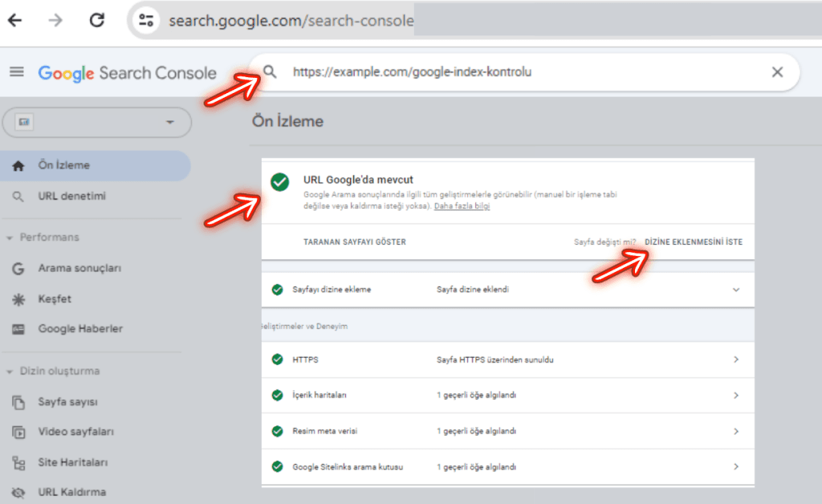Click TARANAN SAYFAYI GÖSTER button
The width and height of the screenshot is (822, 504).
point(355,242)
